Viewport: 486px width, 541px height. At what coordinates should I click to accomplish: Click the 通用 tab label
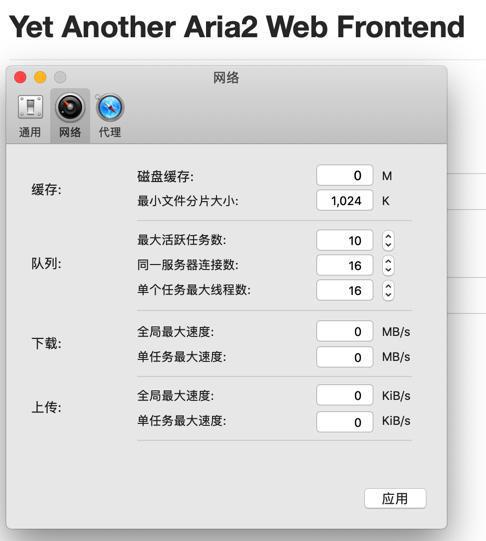pyautogui.click(x=30, y=132)
